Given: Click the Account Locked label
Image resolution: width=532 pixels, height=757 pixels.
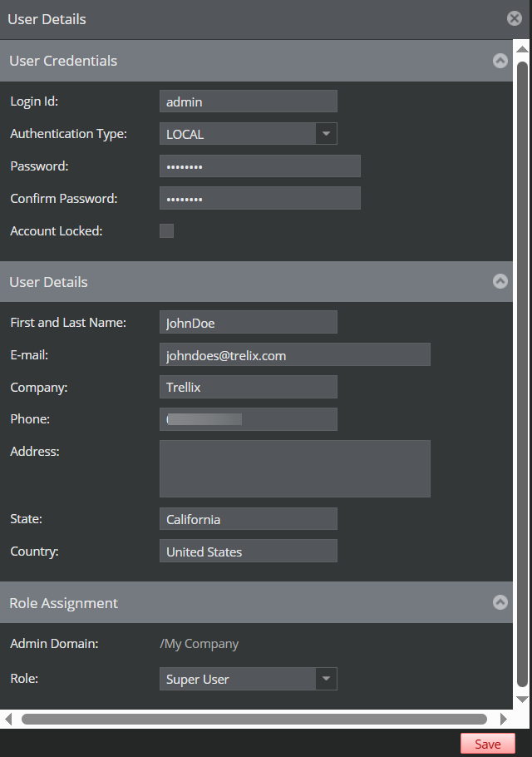Looking at the screenshot, I should tap(57, 231).
